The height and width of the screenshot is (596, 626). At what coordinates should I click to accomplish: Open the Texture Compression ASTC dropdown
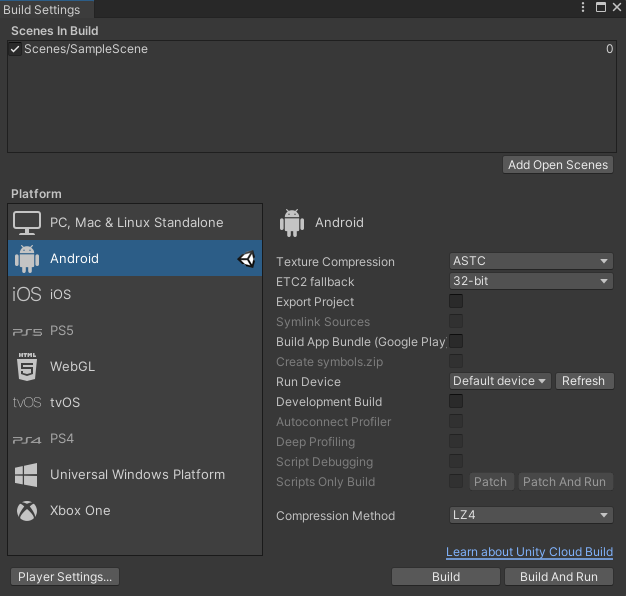531,261
